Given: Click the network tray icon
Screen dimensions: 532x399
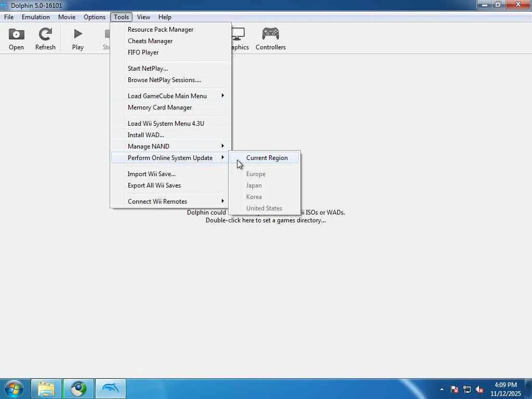Looking at the screenshot, I should tap(467, 389).
